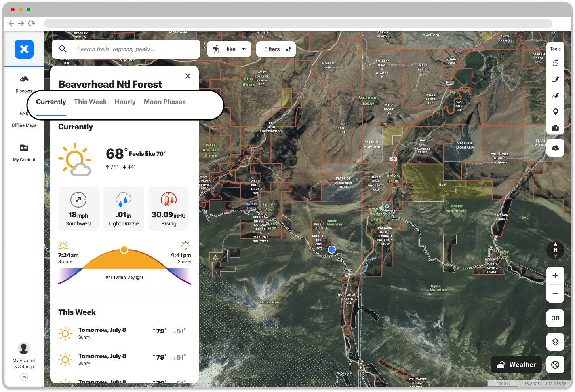Click the browser reload icon
The image size is (575, 392).
(31, 23)
